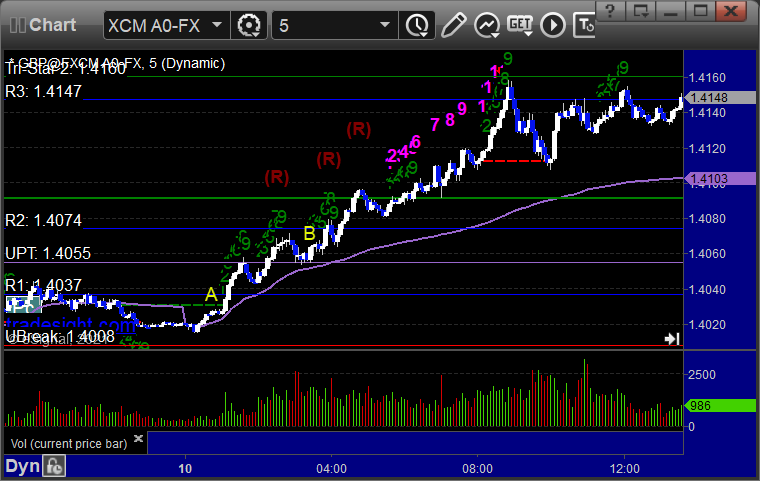Open the GET studies menu icon
The image size is (760, 481).
(520, 25)
